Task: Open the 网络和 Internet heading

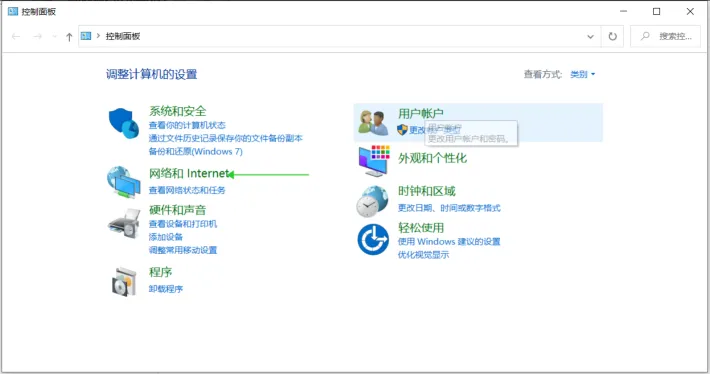Action: [189, 173]
